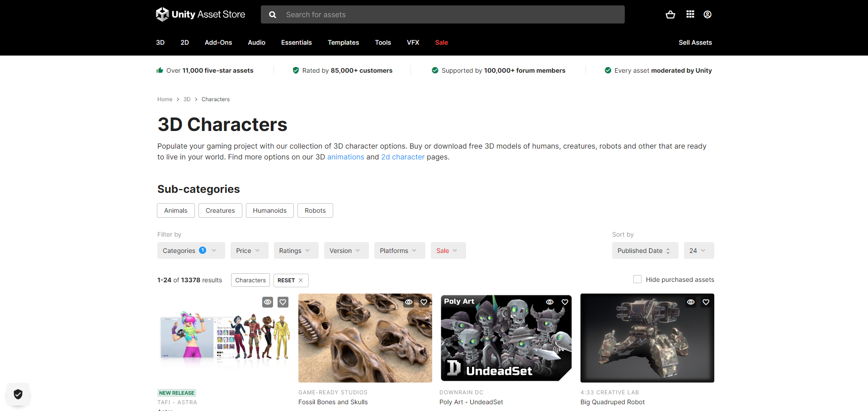The image size is (868, 411).
Task: Open the Fossil Bones and Skulls thumbnail
Action: pyautogui.click(x=365, y=338)
